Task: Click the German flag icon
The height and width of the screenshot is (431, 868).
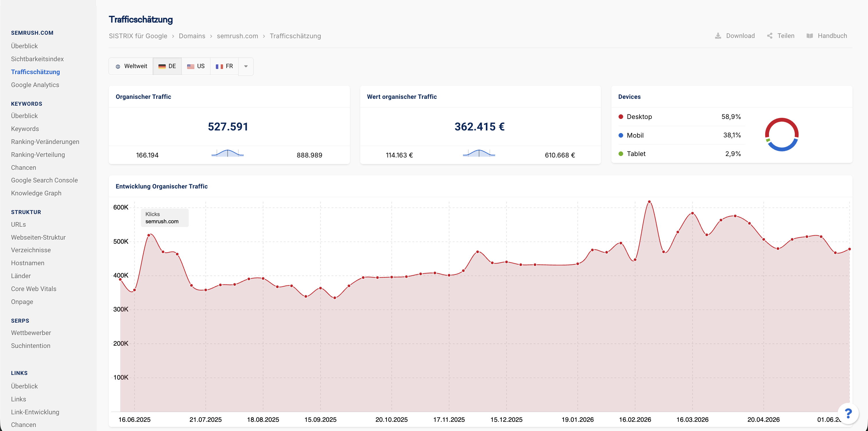Action: pos(162,66)
